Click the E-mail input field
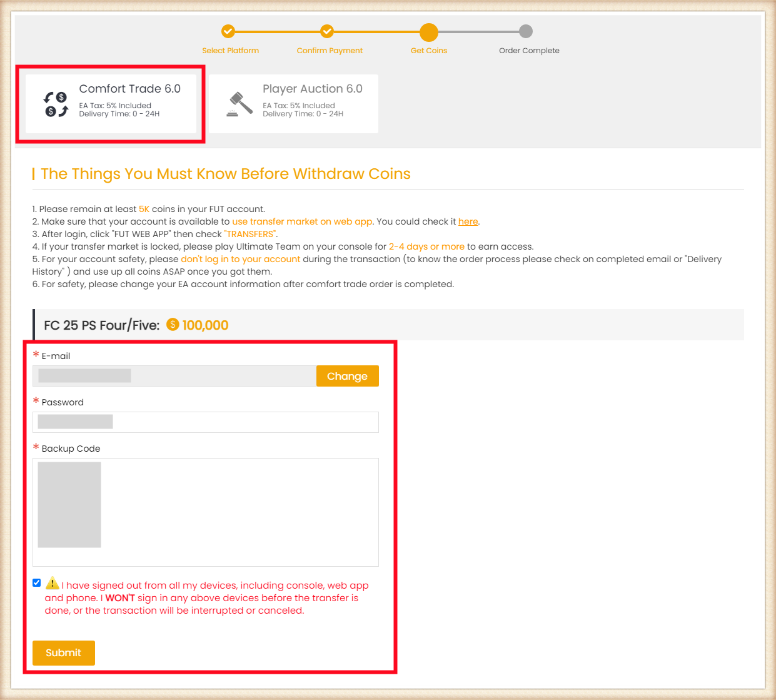Screen dimensions: 776x700 pyautogui.click(x=174, y=376)
